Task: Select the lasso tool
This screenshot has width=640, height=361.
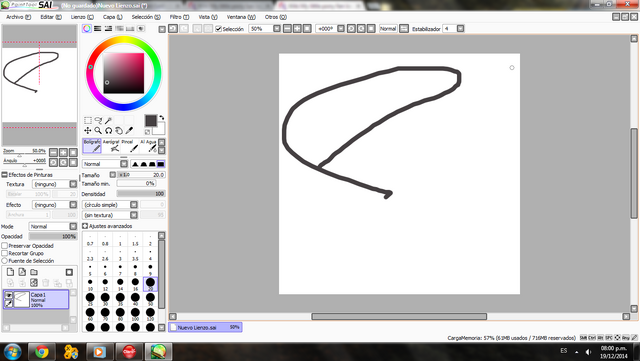Action: 98,120
